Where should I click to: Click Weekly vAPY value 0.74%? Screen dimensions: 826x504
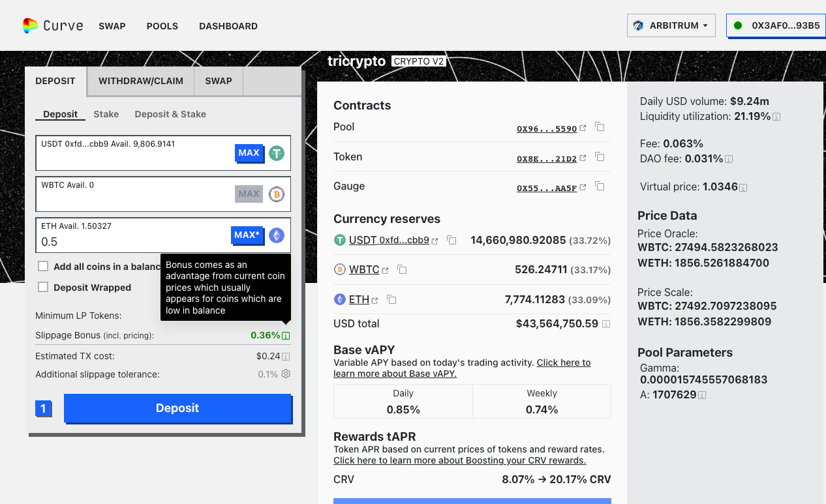tap(542, 409)
